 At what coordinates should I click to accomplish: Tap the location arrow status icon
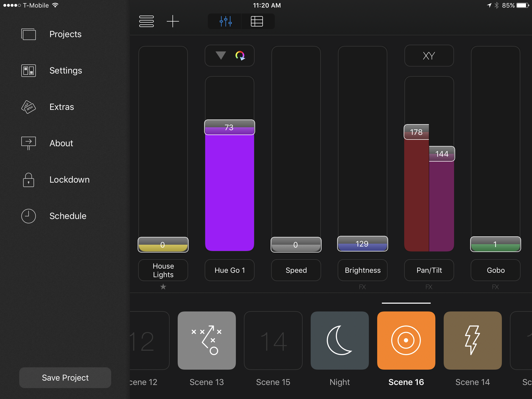pos(489,5)
